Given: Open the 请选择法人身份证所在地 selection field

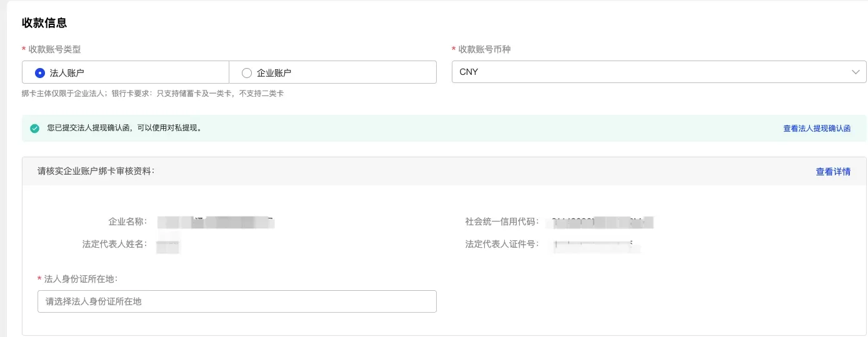Looking at the screenshot, I should coord(237,301).
